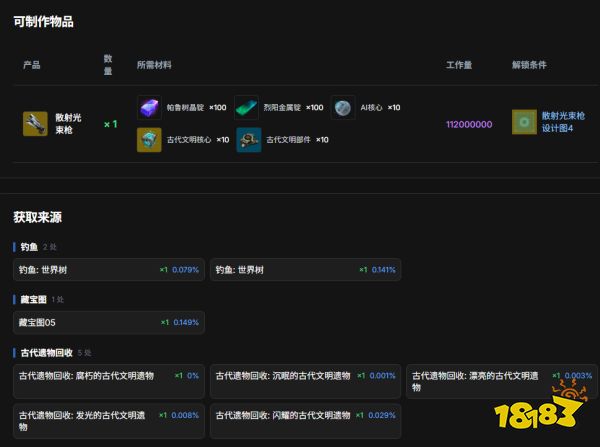The image size is (600, 447).
Task: Open the 散射光束枪 product name link
Action: (x=68, y=124)
